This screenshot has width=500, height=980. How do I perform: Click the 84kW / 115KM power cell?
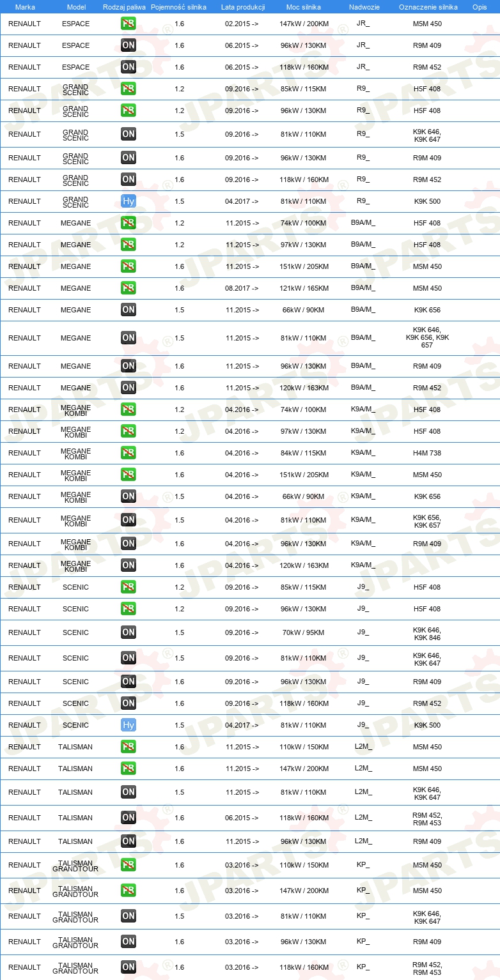(x=304, y=453)
